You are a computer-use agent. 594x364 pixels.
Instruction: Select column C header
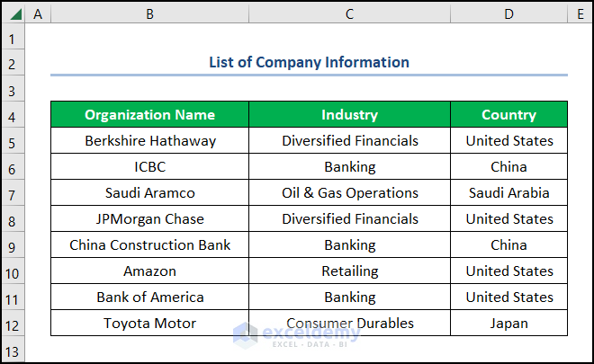349,13
